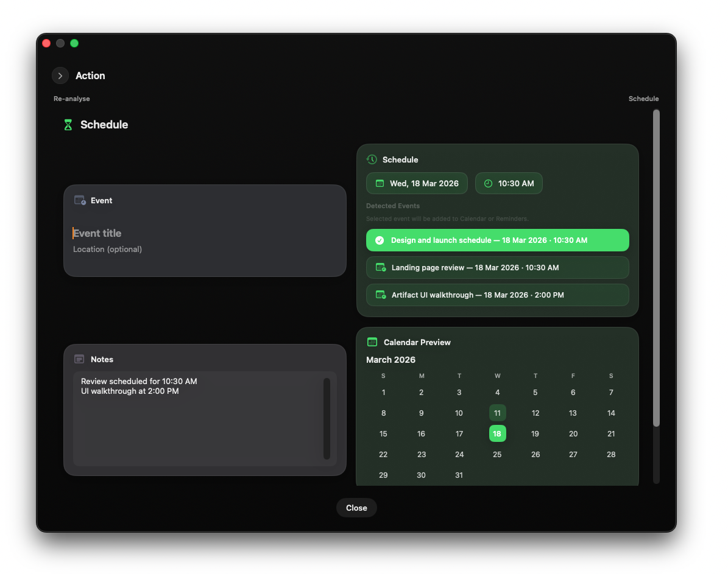This screenshot has height=574, width=728.
Task: Click checkmark on Design and launch schedule
Action: (380, 240)
